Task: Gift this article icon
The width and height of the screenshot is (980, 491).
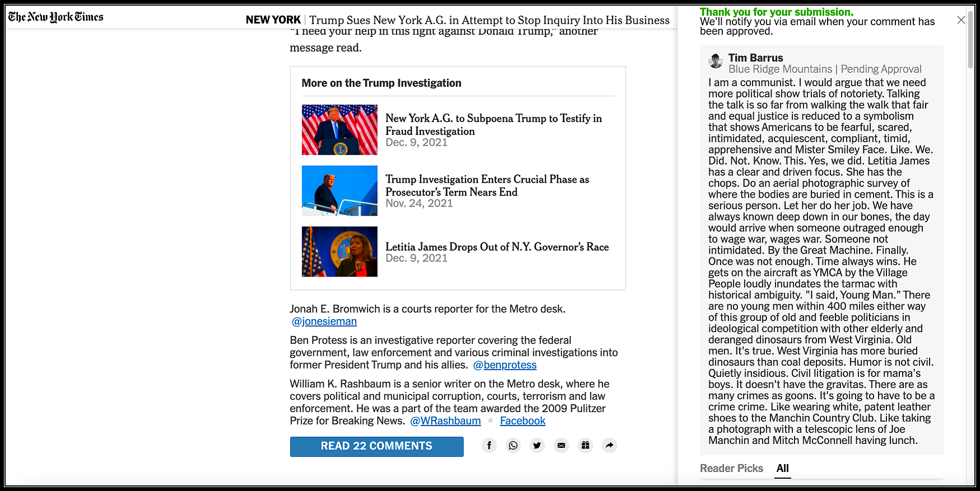Action: [586, 446]
